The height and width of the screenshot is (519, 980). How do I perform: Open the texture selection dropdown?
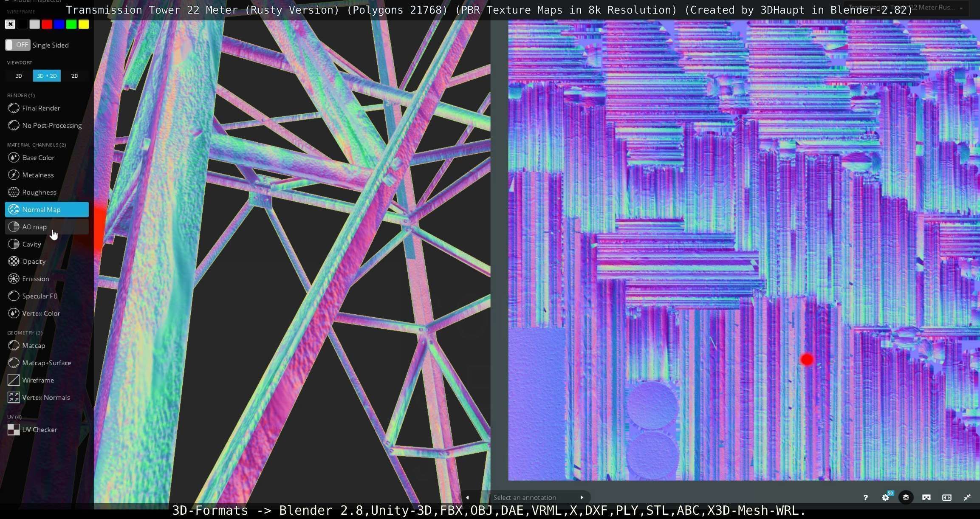click(906, 8)
